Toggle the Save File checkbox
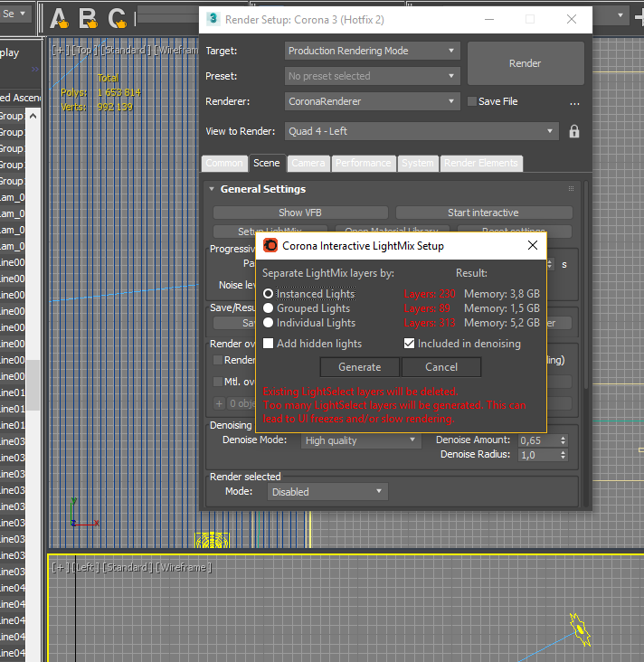The height and width of the screenshot is (662, 644). 472,101
